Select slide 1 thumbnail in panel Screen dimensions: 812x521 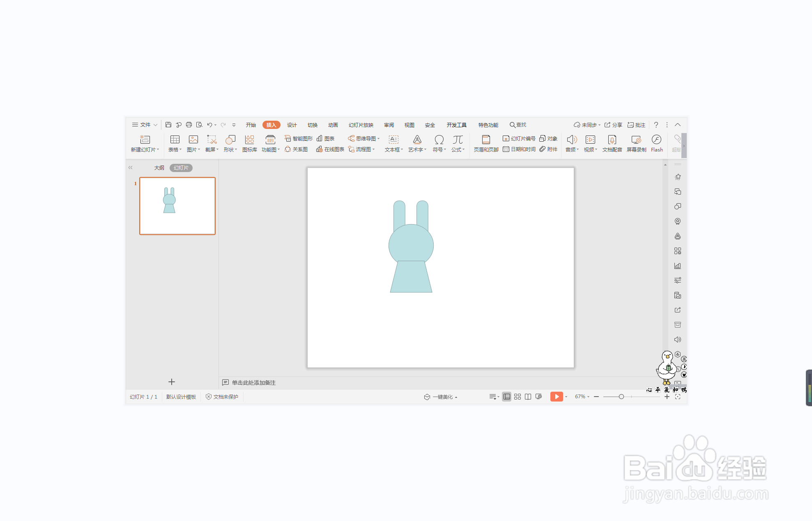[x=177, y=206]
